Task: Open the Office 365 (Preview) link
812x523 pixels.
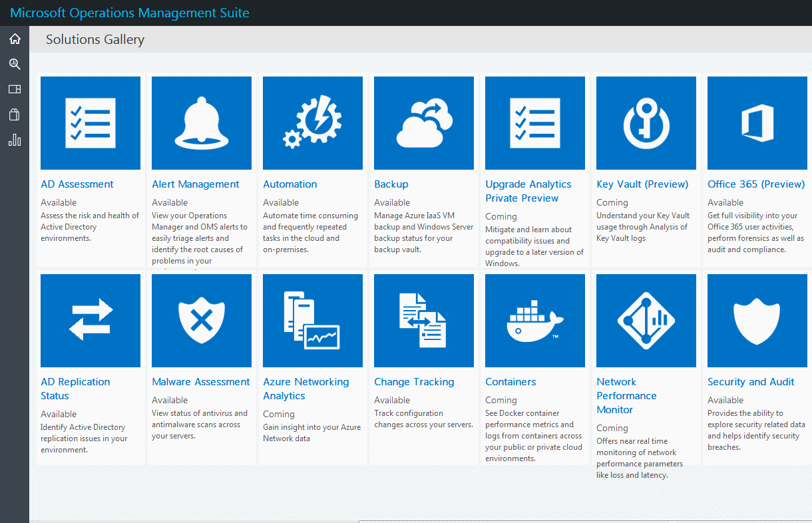Action: (756, 184)
